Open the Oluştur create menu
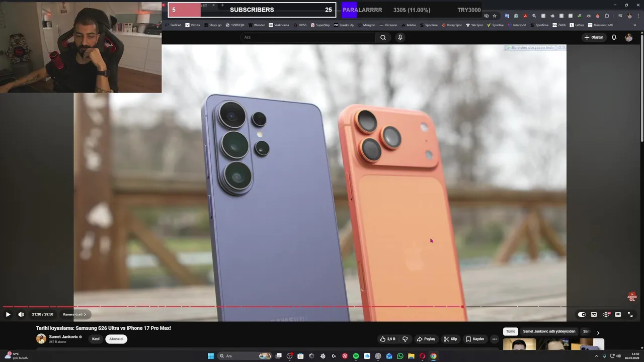644x362 pixels. coord(594,37)
